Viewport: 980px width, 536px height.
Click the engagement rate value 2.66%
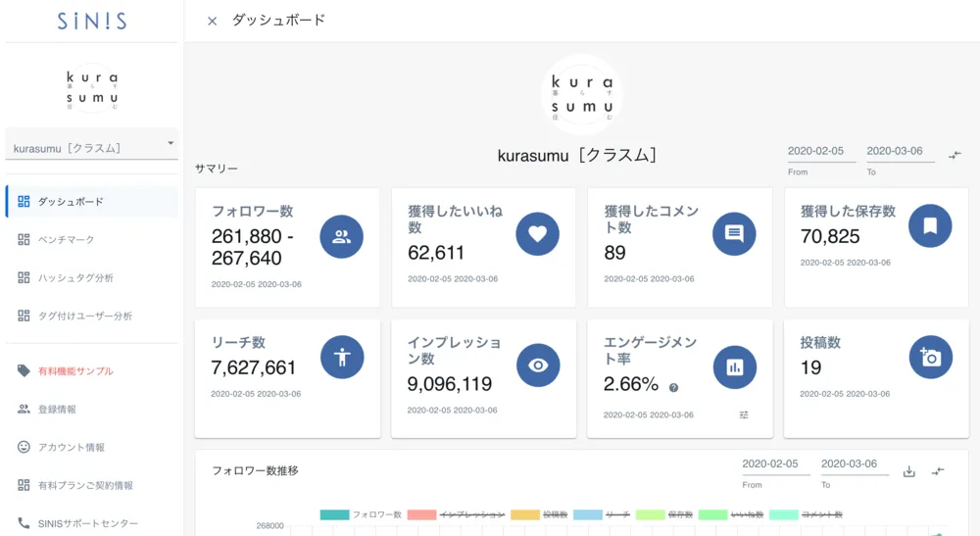tap(630, 384)
